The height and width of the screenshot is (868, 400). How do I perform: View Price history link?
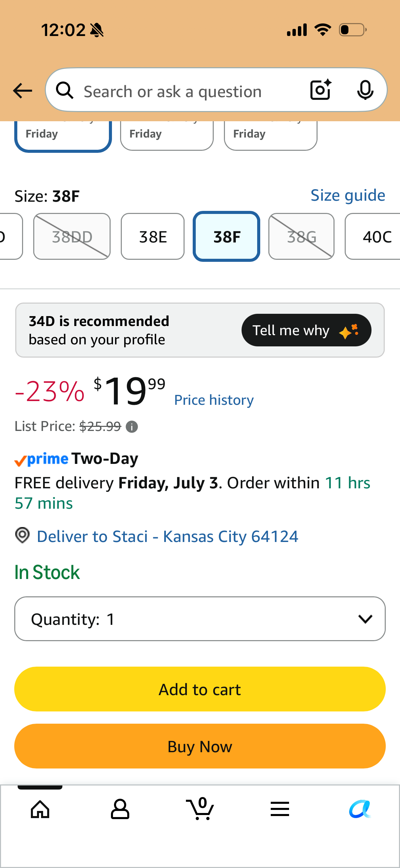click(214, 400)
